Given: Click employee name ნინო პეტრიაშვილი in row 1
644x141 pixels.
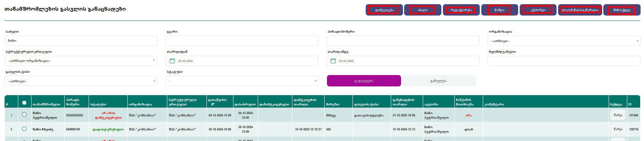Looking at the screenshot, I should [45, 115].
